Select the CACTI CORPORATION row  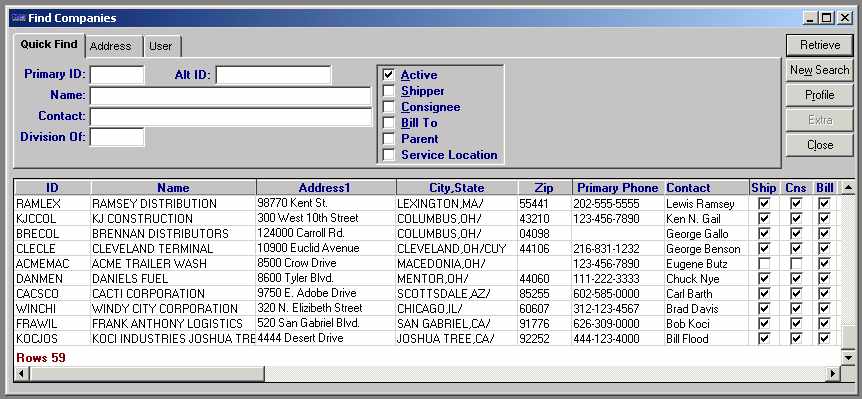click(427, 293)
